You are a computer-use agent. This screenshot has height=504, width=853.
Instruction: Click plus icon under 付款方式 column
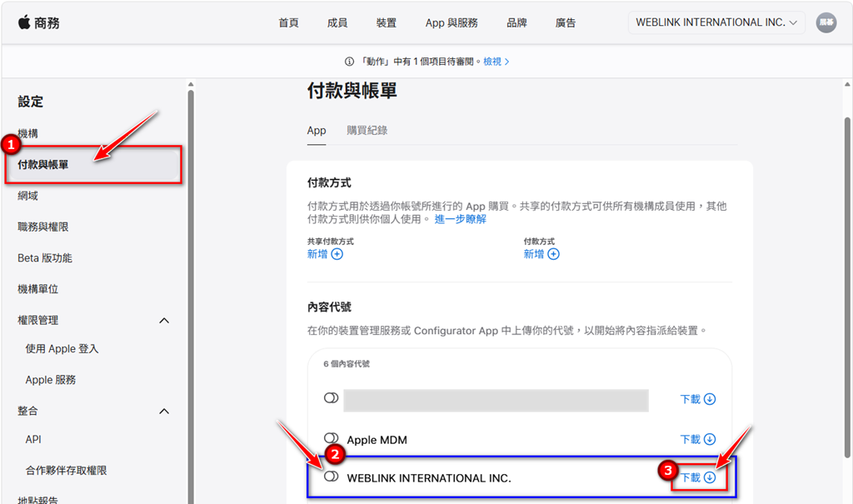click(x=553, y=254)
